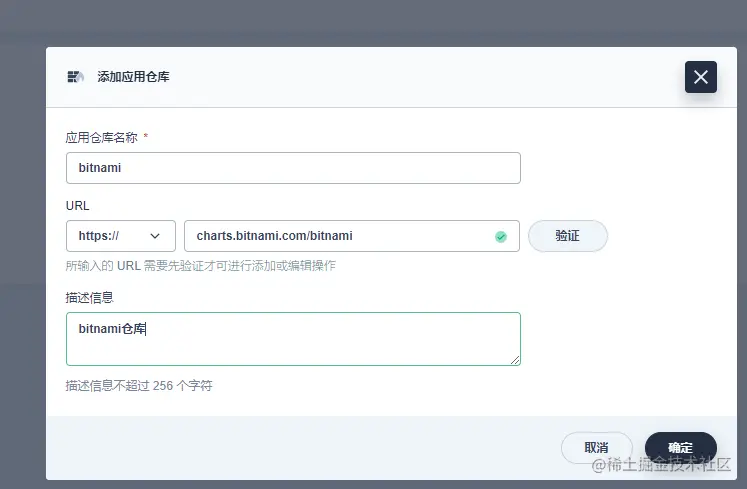Open the https:// protocol dropdown
The width and height of the screenshot is (747, 489).
[121, 236]
